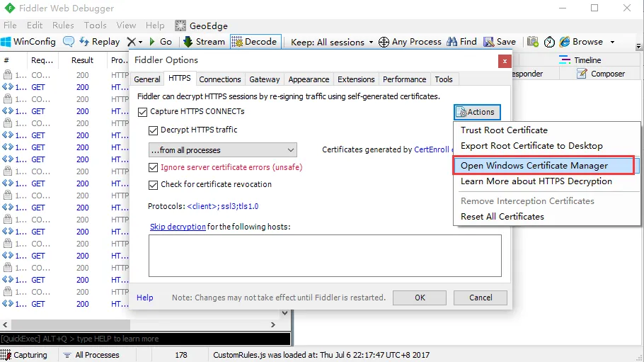Screen dimensions: 644x362
Task: Open Find with the binoculars icon
Action: coord(452,42)
